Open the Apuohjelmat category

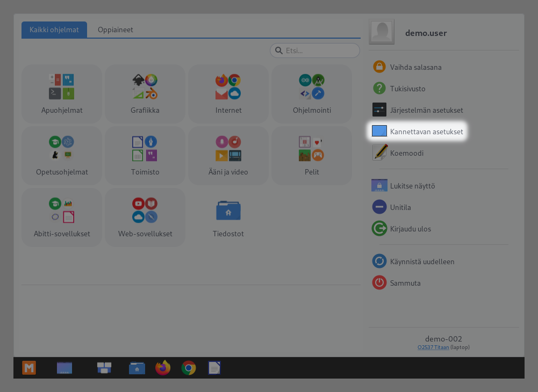(62, 94)
